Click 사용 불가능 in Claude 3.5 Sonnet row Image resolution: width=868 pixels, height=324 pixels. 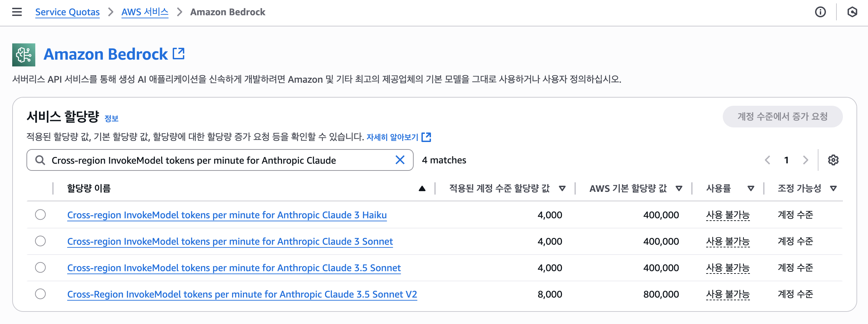[x=728, y=268]
